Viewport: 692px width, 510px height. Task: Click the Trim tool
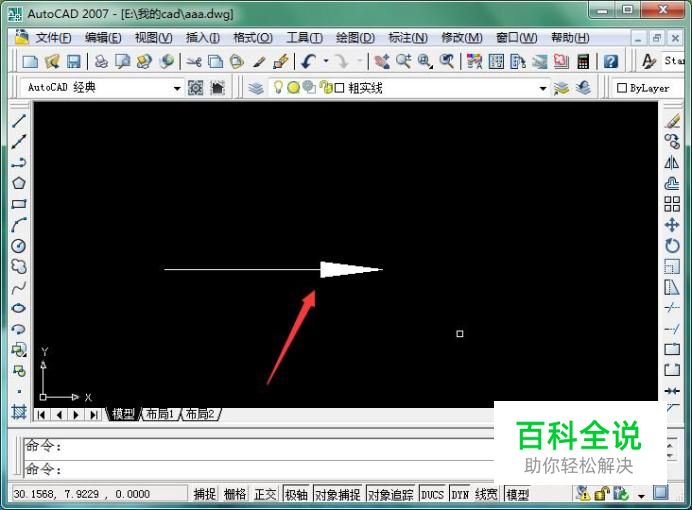(672, 308)
